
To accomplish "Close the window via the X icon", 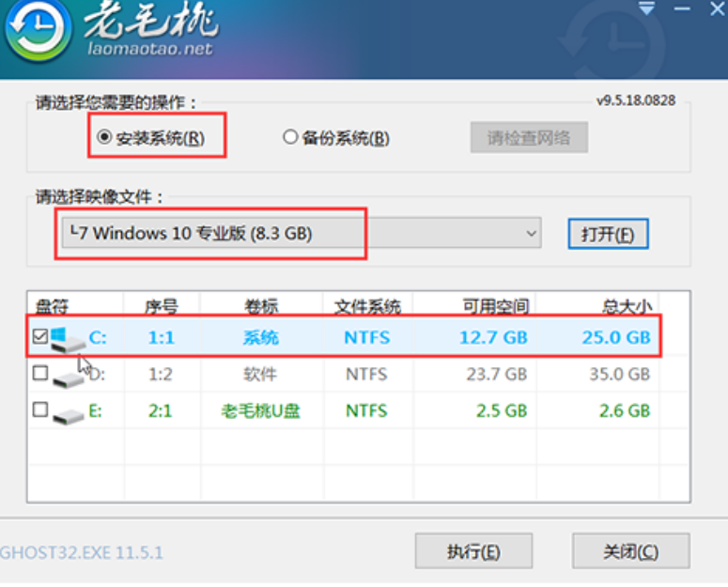I will [x=718, y=8].
